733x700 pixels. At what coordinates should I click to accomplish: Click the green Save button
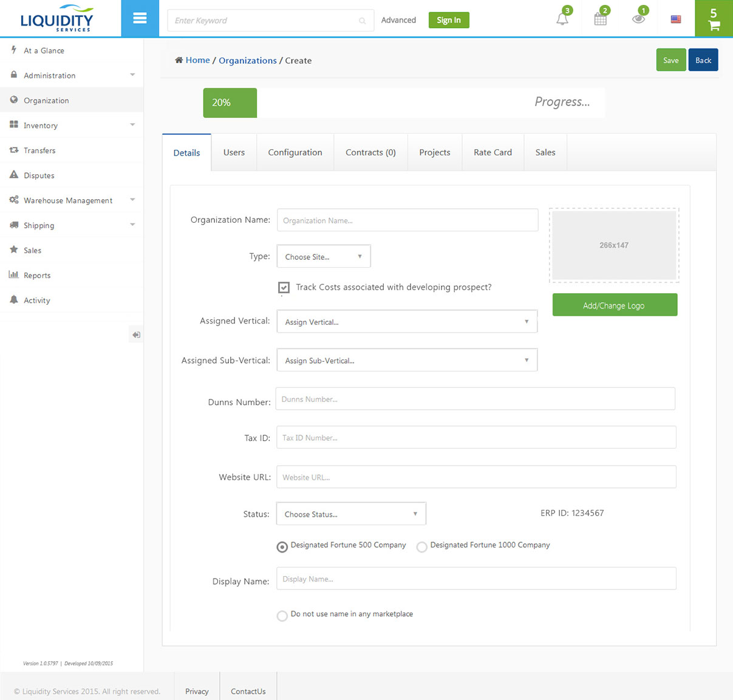(670, 60)
